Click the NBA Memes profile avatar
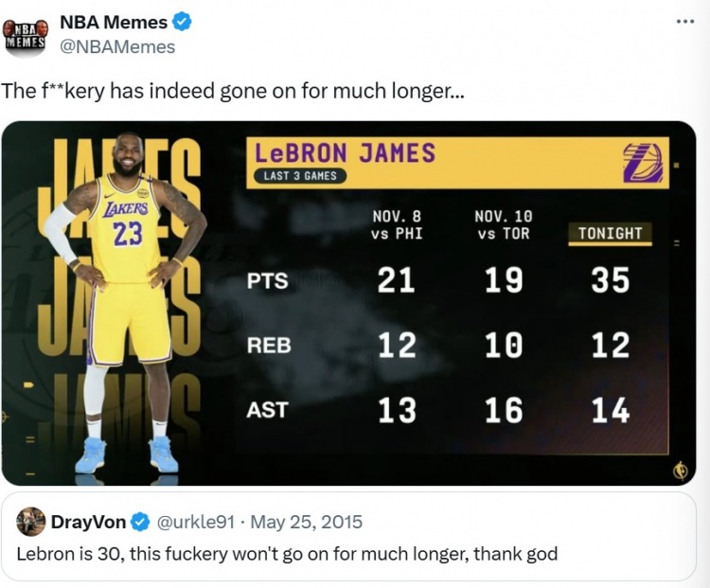710x588 pixels. (x=27, y=35)
